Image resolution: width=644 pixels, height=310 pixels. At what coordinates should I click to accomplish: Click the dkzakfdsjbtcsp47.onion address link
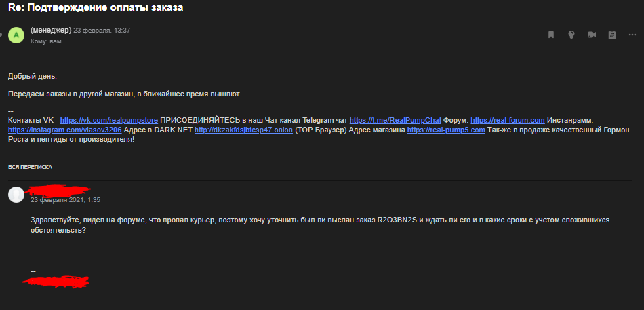point(243,130)
